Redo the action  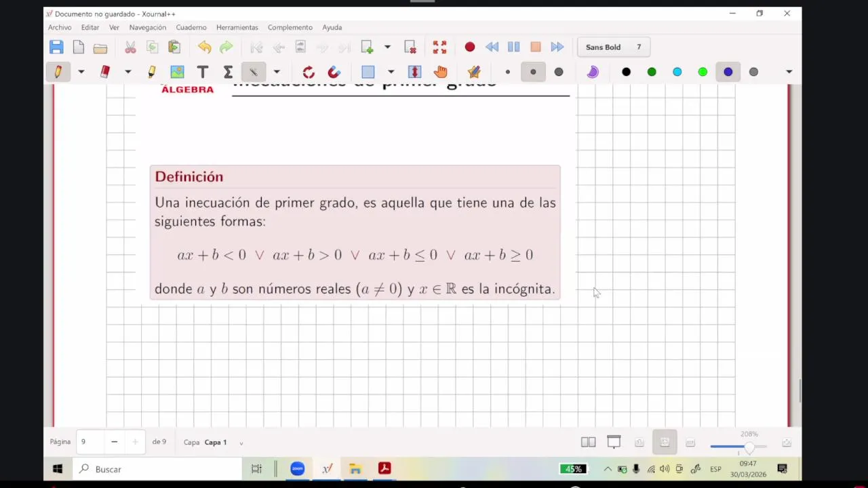pos(226,47)
